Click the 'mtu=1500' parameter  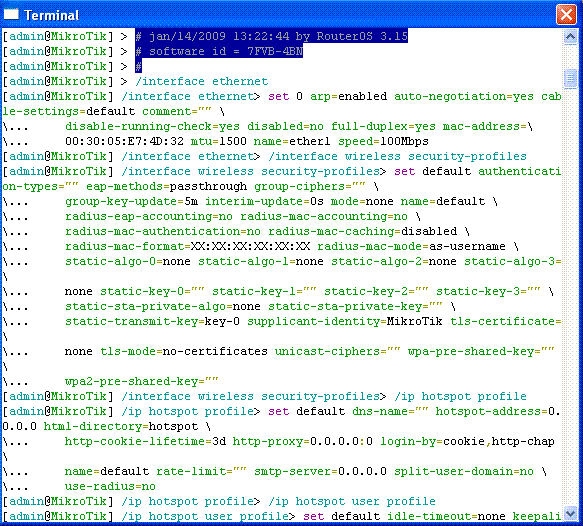218,141
